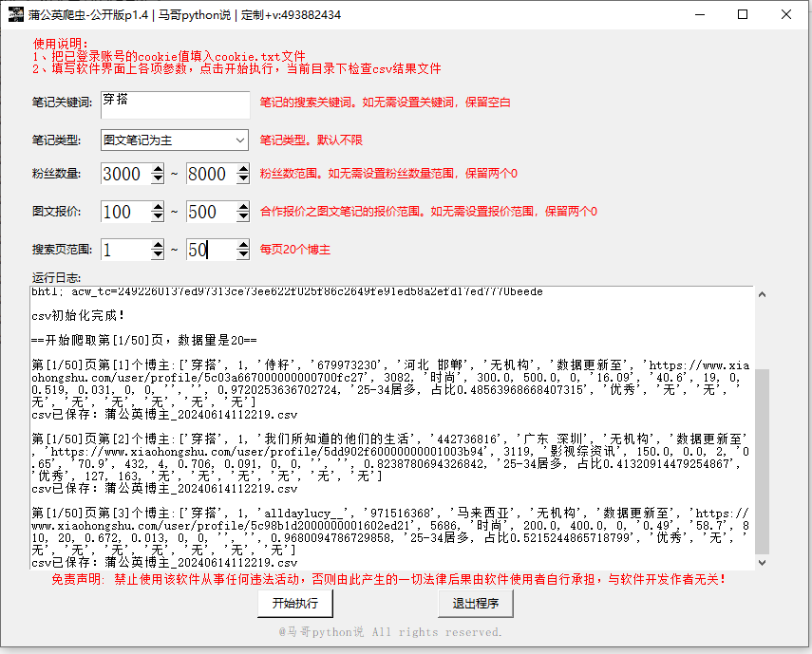Image resolution: width=812 pixels, height=654 pixels.
Task: Click the end page field 50
Action: point(212,250)
